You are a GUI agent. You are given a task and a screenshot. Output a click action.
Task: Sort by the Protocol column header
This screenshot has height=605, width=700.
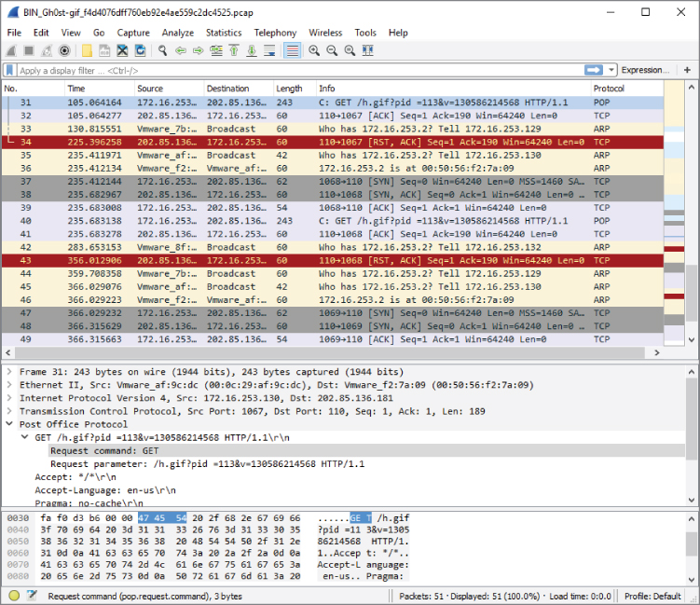[626, 89]
